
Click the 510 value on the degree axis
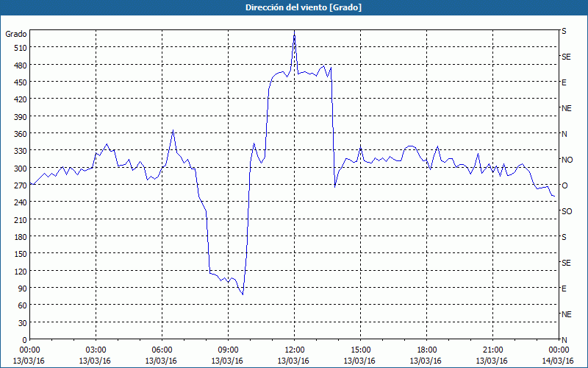click(21, 48)
